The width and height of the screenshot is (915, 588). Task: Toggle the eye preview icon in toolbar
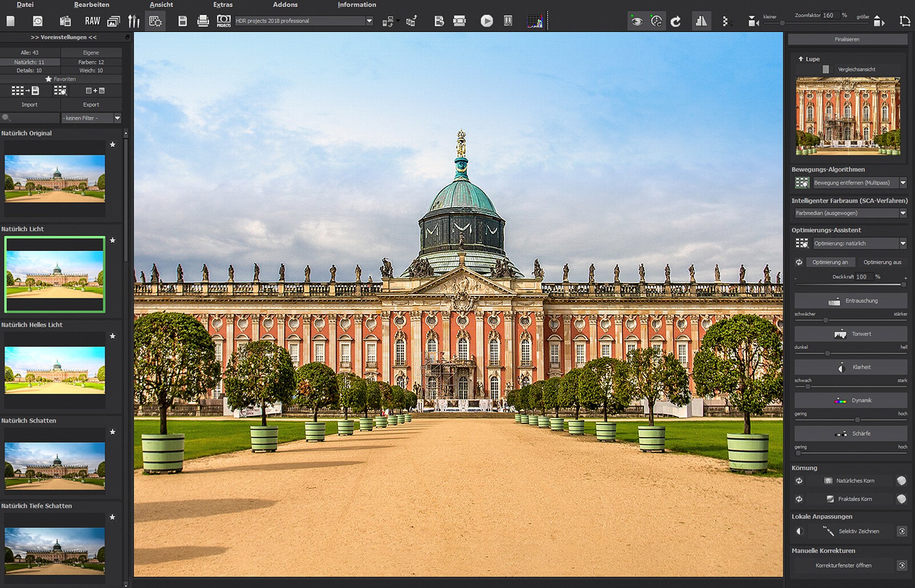point(636,21)
